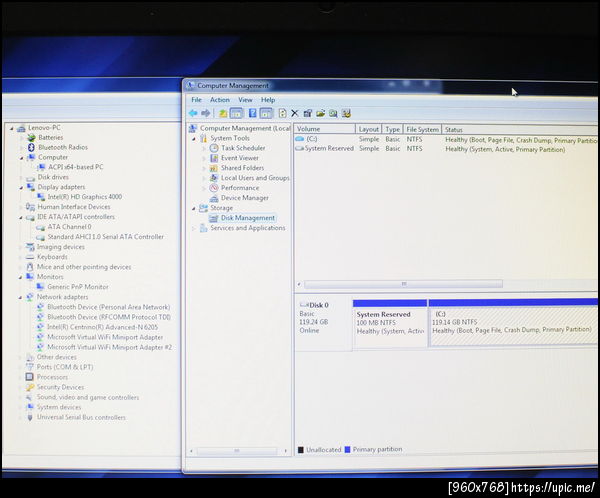Select the System Reserved partition block on Disk 0
This screenshot has width=600, height=498.
tap(390, 323)
